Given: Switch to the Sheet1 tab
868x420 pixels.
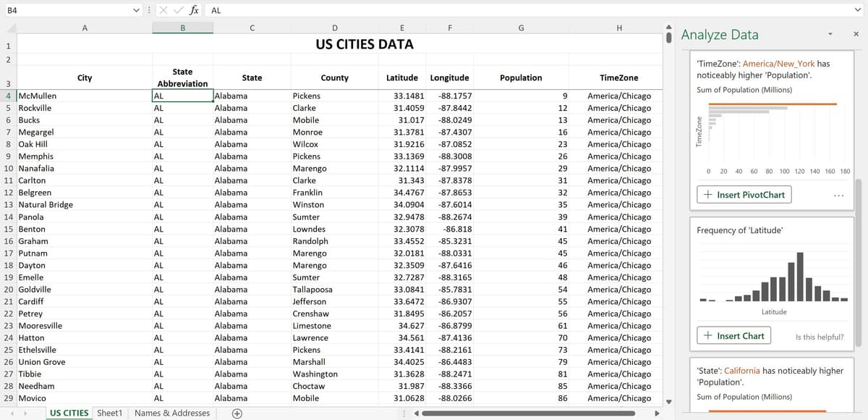Looking at the screenshot, I should [109, 411].
